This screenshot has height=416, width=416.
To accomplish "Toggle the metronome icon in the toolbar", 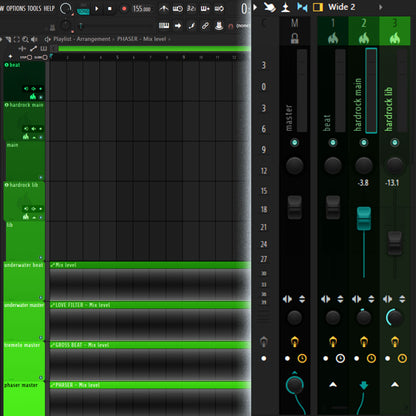I will [x=163, y=8].
